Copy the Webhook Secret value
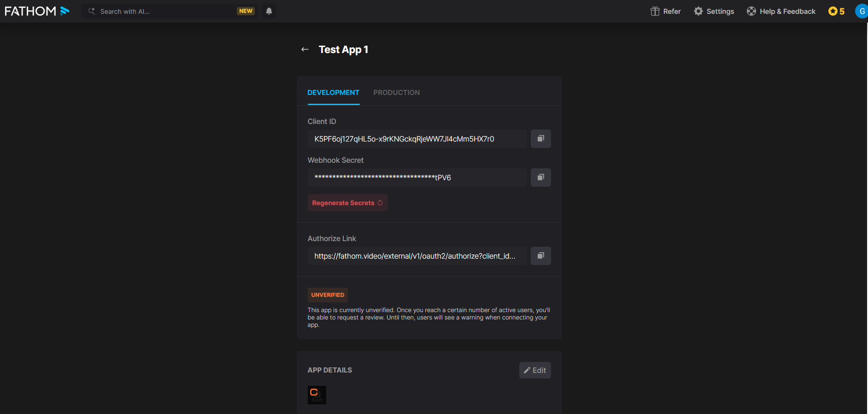The image size is (868, 414). pyautogui.click(x=541, y=177)
